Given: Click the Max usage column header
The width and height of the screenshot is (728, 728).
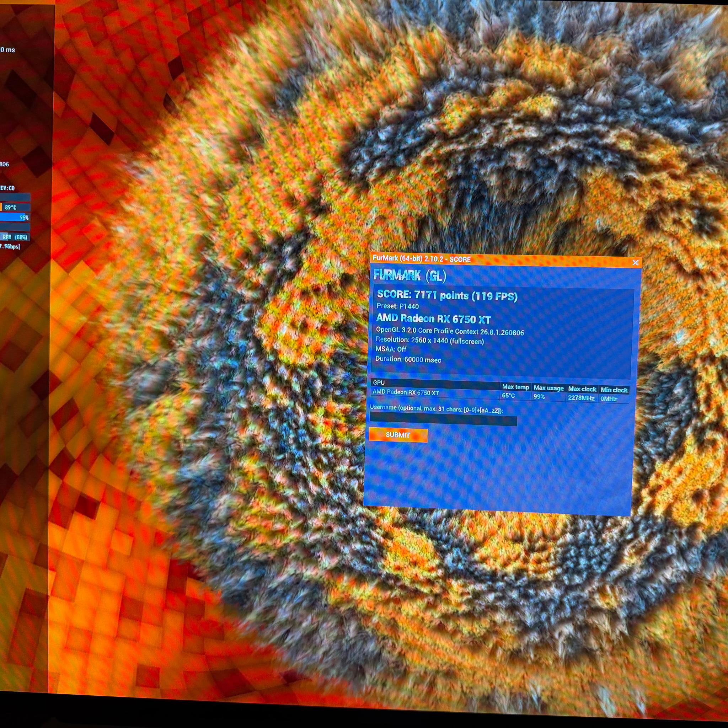Looking at the screenshot, I should coord(548,388).
